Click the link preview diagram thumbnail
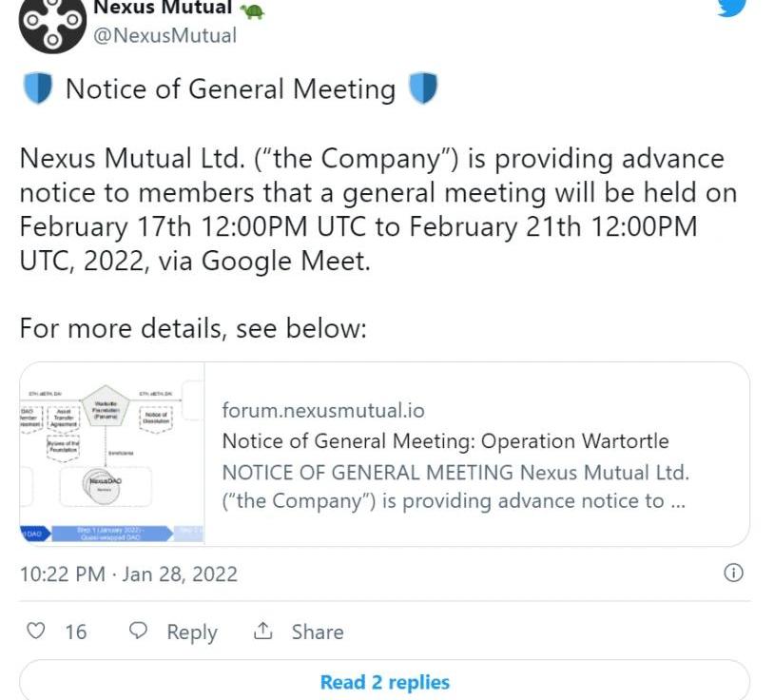 [112, 453]
